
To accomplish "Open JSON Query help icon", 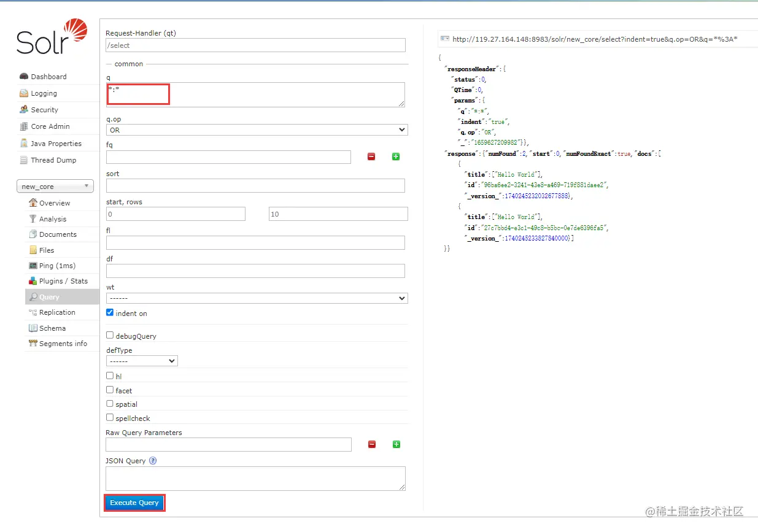I will (x=153, y=461).
